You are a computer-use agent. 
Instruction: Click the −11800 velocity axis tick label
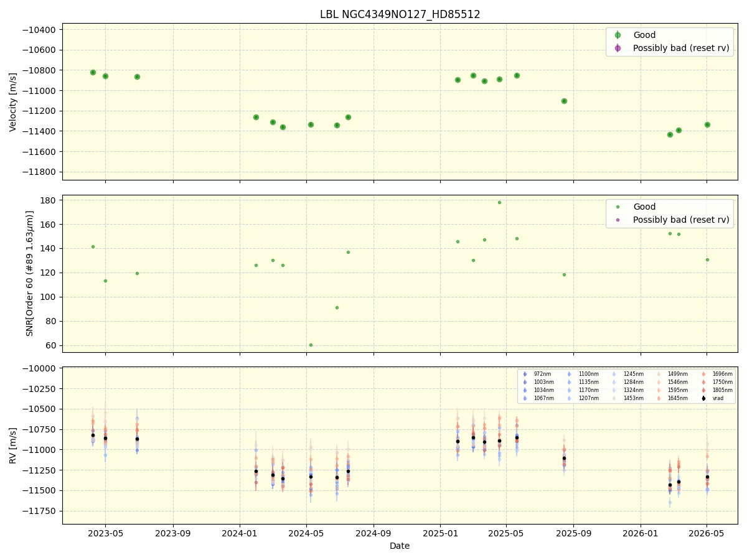point(39,172)
